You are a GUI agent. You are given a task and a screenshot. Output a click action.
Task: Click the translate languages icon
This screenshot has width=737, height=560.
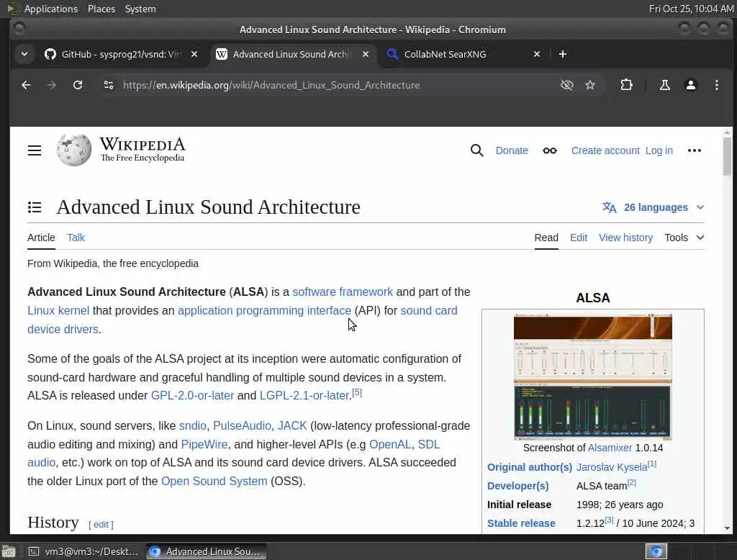coord(609,207)
